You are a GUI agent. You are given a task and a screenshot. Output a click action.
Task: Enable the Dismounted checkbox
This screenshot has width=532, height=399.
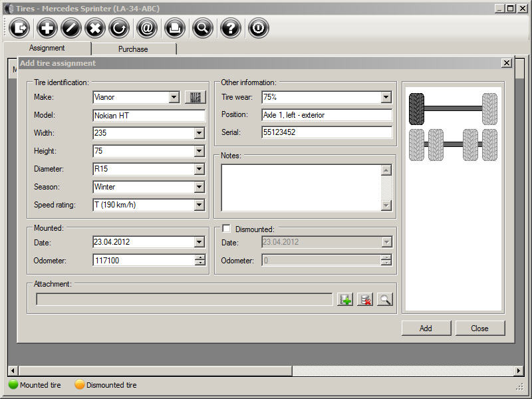click(x=227, y=229)
